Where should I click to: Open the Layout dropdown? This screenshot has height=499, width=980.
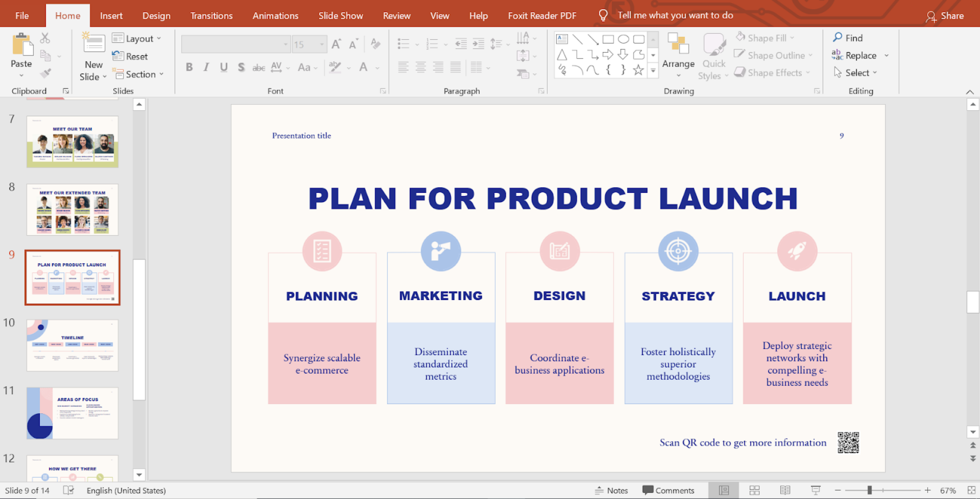(x=137, y=39)
